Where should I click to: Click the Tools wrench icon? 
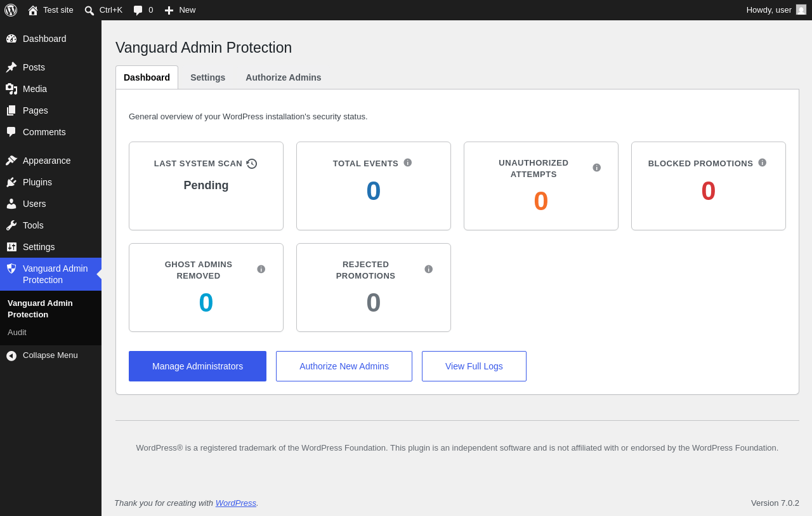point(11,225)
